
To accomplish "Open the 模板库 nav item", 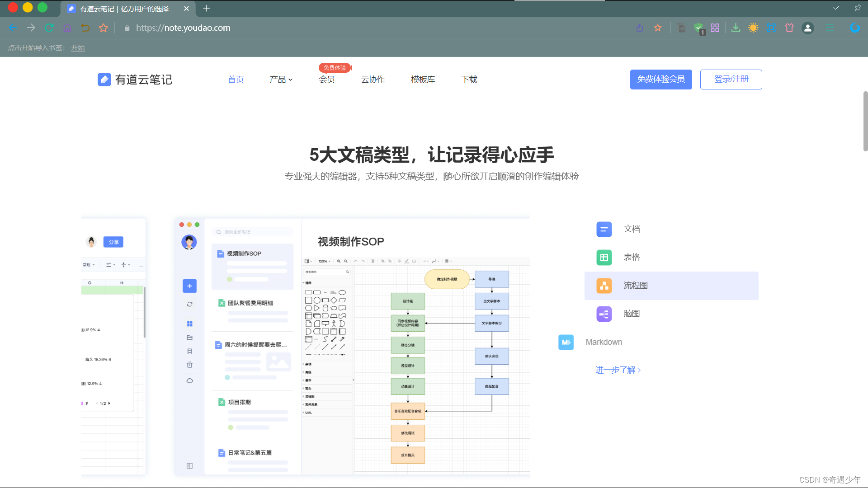I will (423, 80).
